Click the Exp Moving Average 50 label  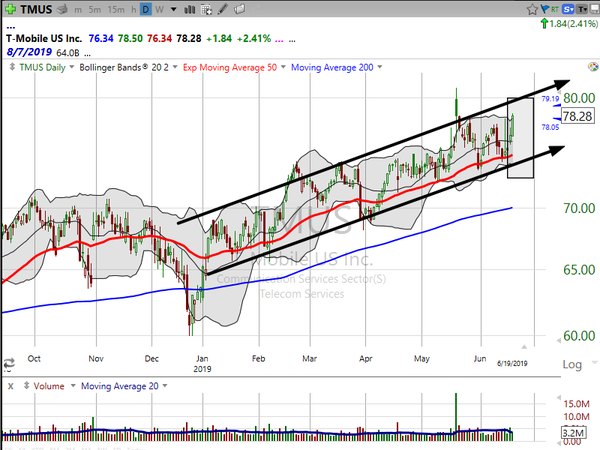(230, 67)
